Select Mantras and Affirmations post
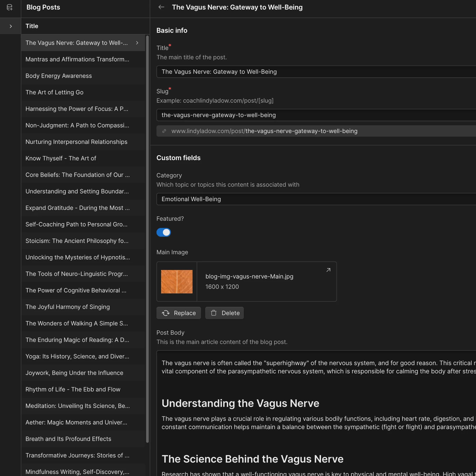Image resolution: width=476 pixels, height=476 pixels. click(83, 59)
